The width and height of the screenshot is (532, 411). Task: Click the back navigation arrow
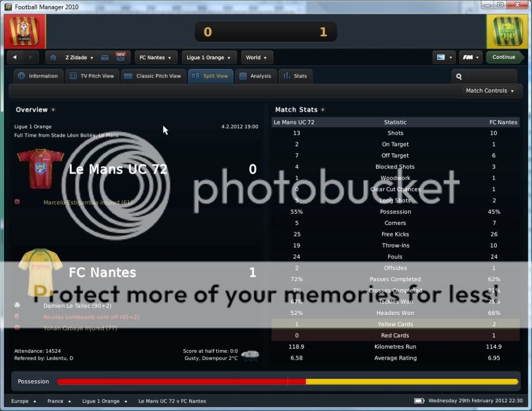pos(15,58)
